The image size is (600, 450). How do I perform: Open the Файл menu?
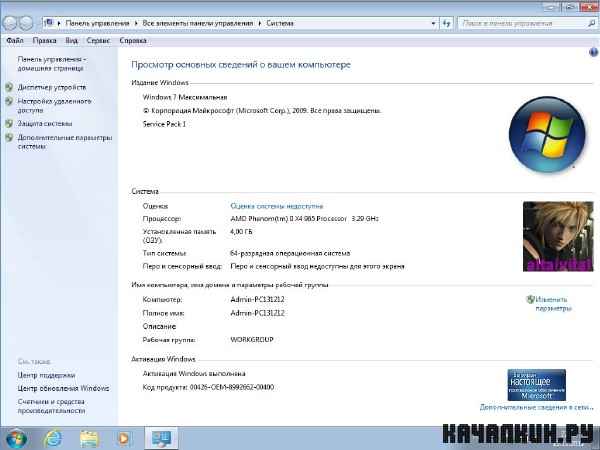point(15,40)
